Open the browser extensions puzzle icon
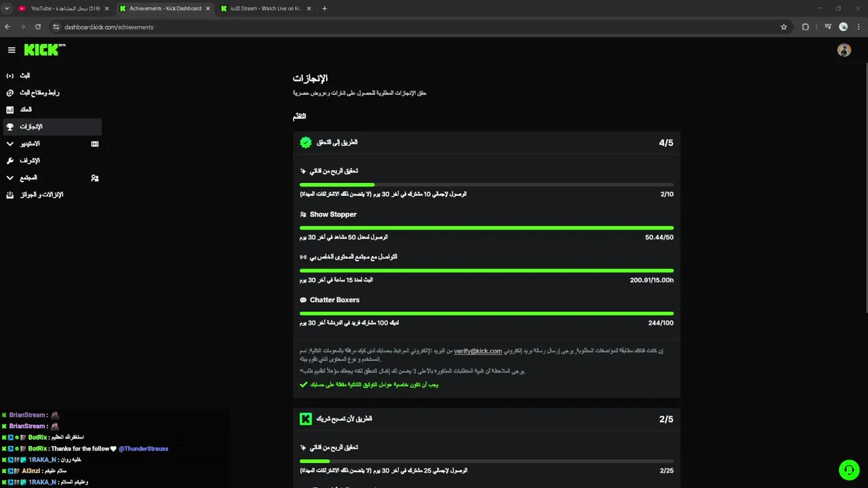 click(806, 27)
